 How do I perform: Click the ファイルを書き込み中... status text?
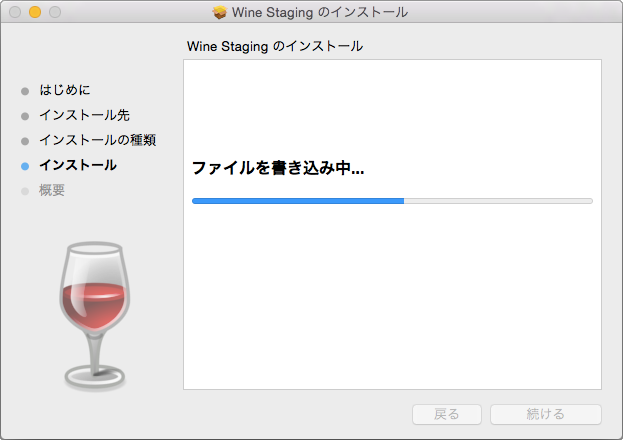[x=278, y=168]
